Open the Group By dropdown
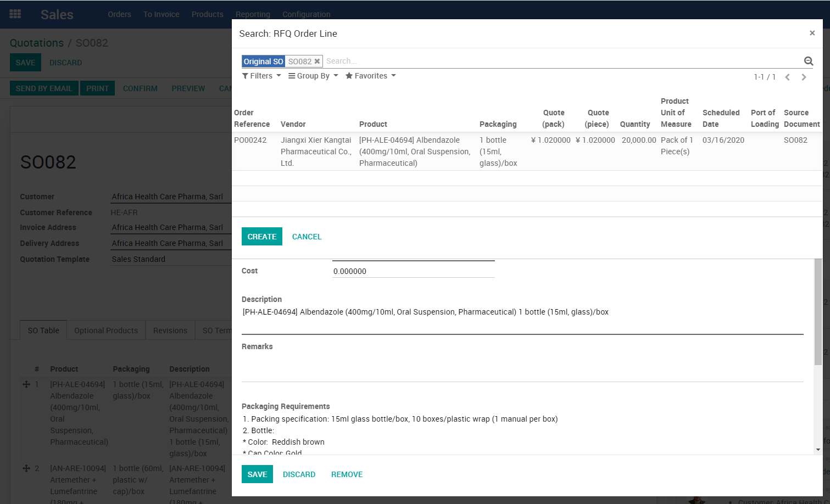 [313, 76]
